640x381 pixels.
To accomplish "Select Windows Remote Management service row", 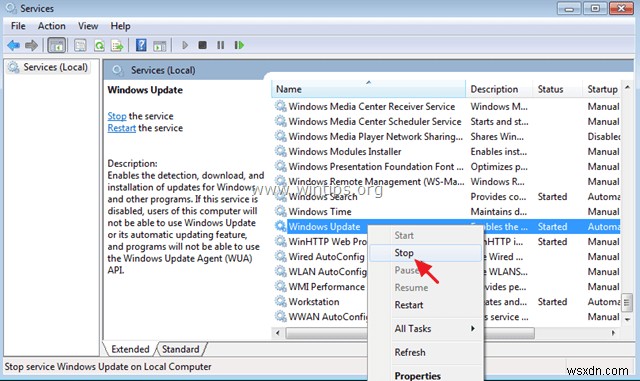I will pos(446,182).
